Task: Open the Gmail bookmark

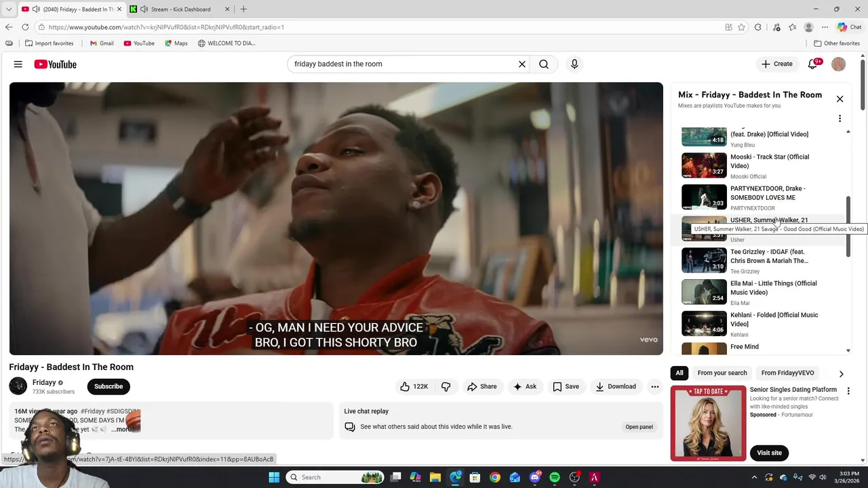Action: [x=102, y=43]
